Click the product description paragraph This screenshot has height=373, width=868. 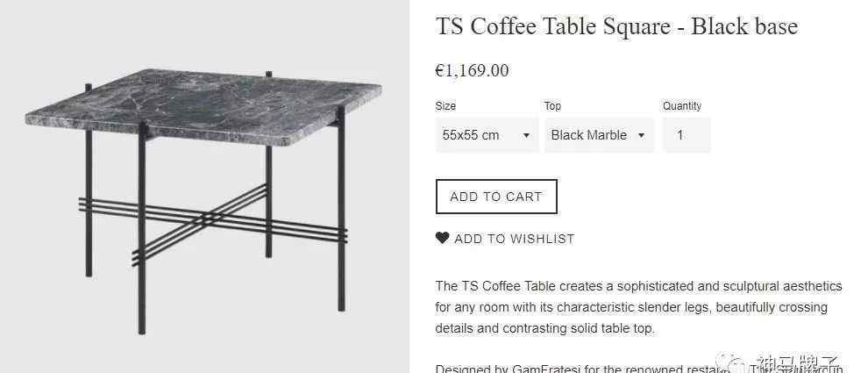pyautogui.click(x=639, y=307)
